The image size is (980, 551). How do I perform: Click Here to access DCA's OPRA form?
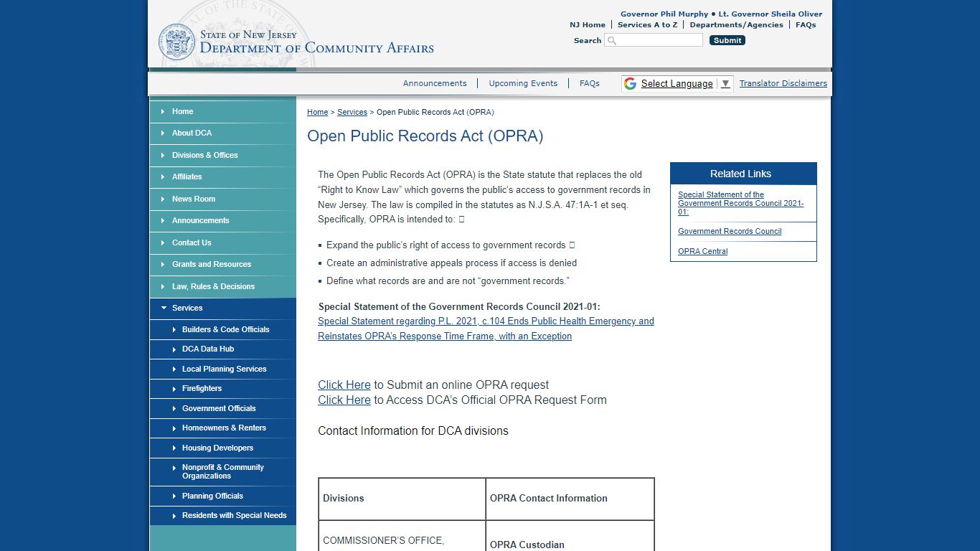[344, 400]
